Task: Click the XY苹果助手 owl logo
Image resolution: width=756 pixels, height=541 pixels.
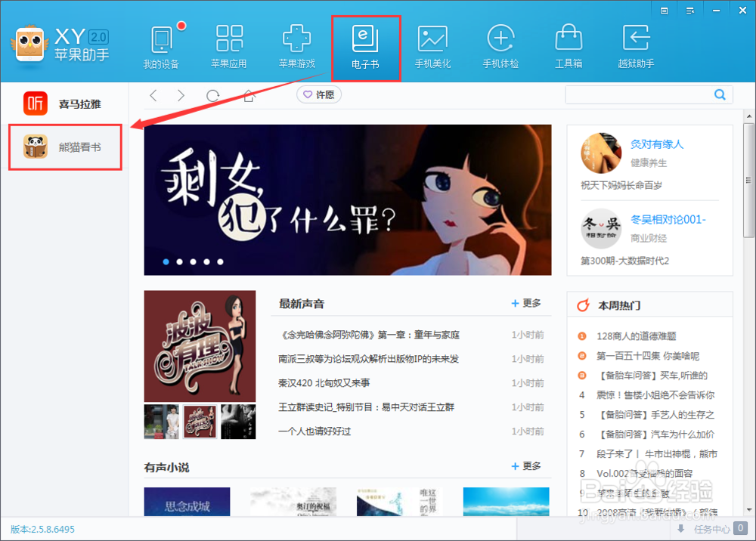Action: [x=30, y=45]
